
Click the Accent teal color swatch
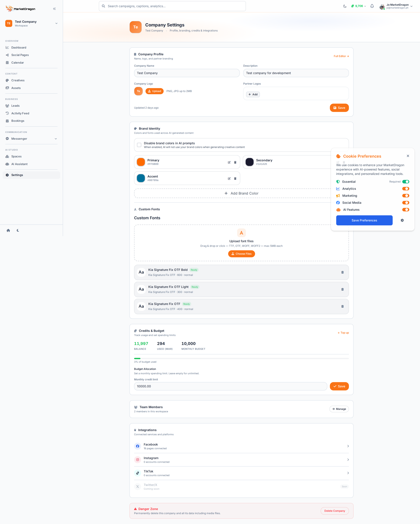[141, 178]
